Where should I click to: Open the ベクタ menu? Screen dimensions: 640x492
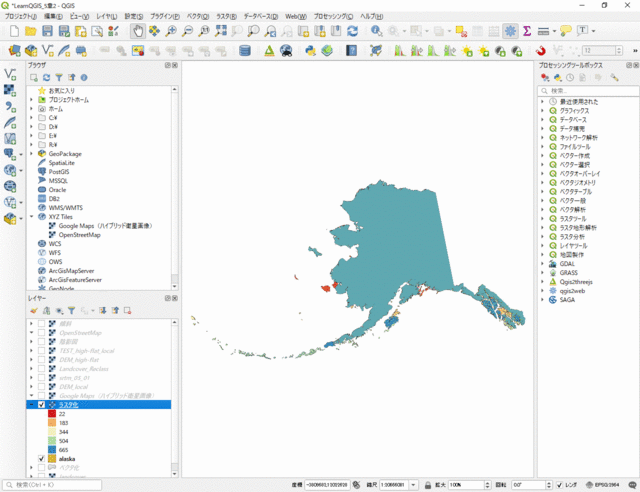(198, 16)
